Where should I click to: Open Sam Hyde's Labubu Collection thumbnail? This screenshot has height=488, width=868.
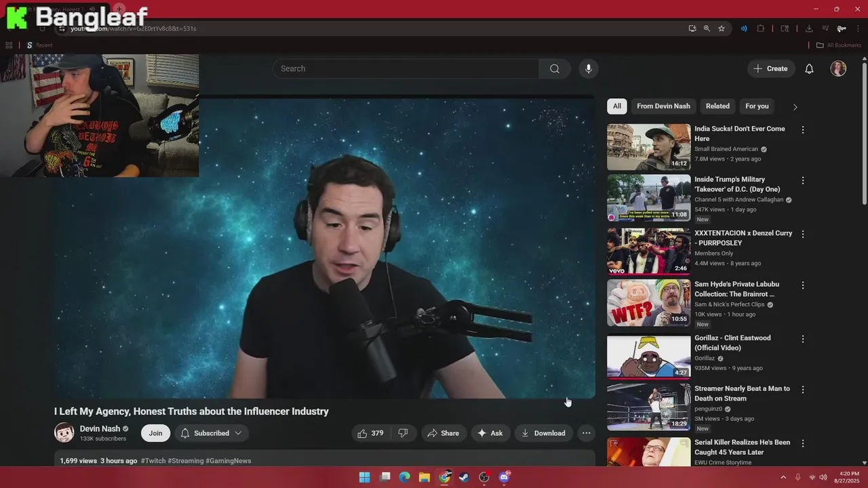649,302
